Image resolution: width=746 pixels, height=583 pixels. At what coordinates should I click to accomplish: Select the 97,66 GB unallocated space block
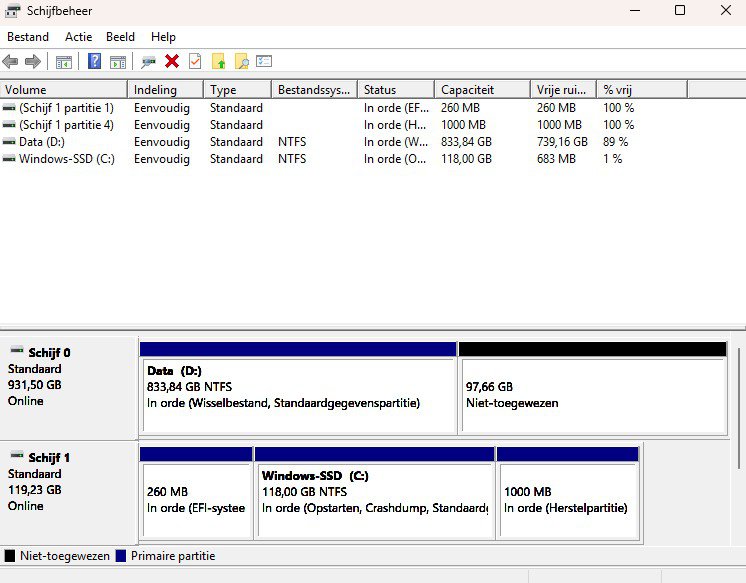point(592,395)
